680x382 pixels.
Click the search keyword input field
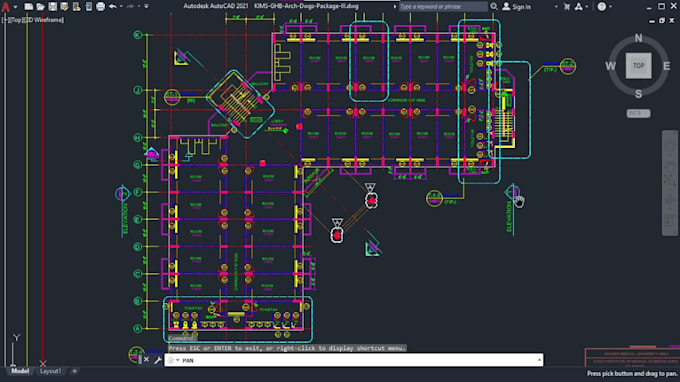(x=442, y=7)
